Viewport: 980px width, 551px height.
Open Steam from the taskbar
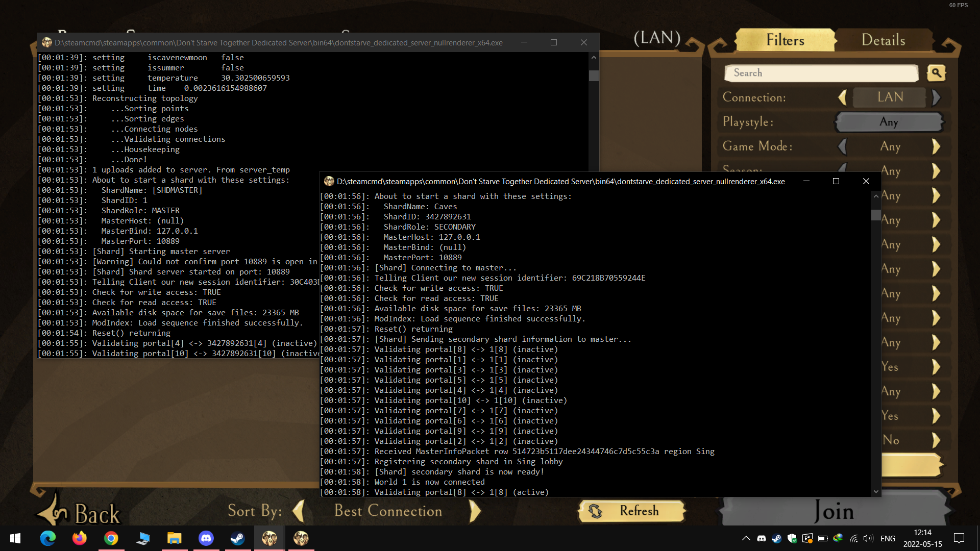[x=238, y=538]
